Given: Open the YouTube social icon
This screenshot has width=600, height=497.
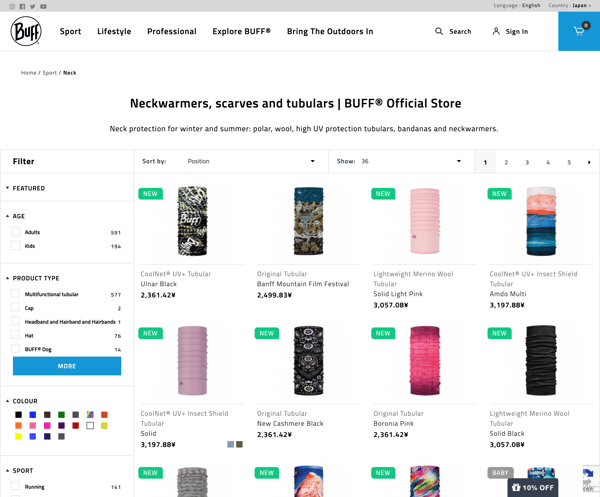Looking at the screenshot, I should point(43,6).
